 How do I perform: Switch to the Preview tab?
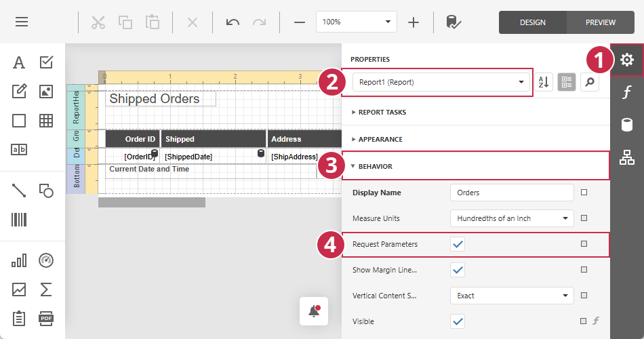click(601, 22)
